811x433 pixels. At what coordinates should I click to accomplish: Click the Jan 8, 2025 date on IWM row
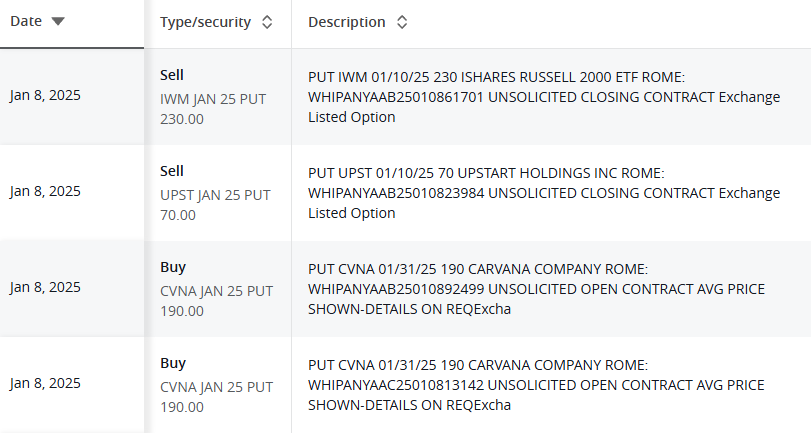(45, 96)
